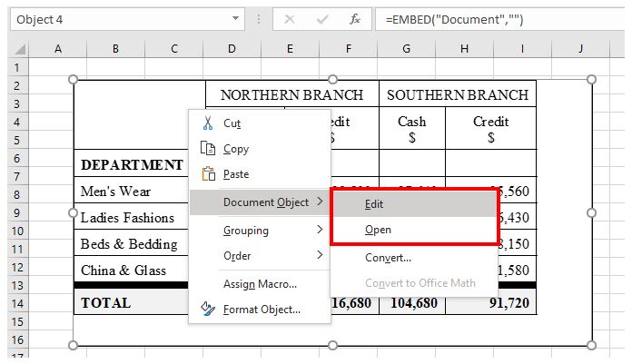Choose Edit from the submenu
Viewport: 632px width, 364px height.
(x=373, y=204)
